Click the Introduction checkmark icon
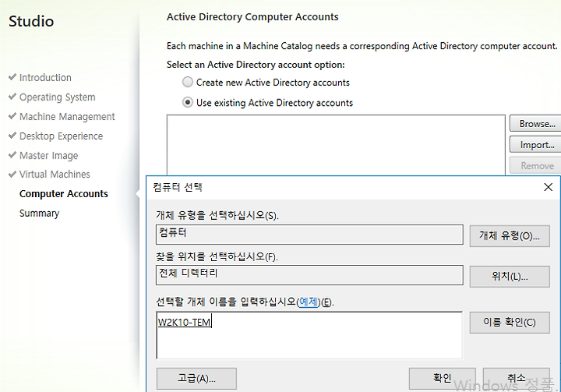Screen dimensions: 561x392 point(12,77)
